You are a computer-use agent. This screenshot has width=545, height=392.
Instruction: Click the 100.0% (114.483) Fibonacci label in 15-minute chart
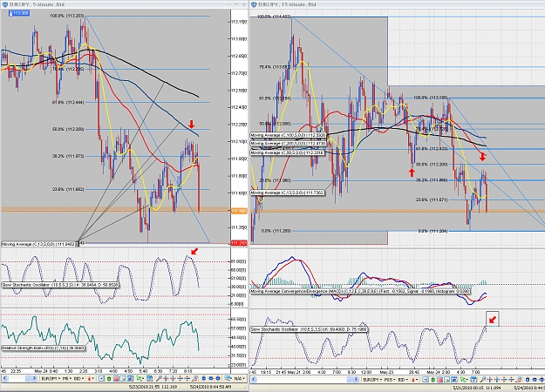(274, 17)
